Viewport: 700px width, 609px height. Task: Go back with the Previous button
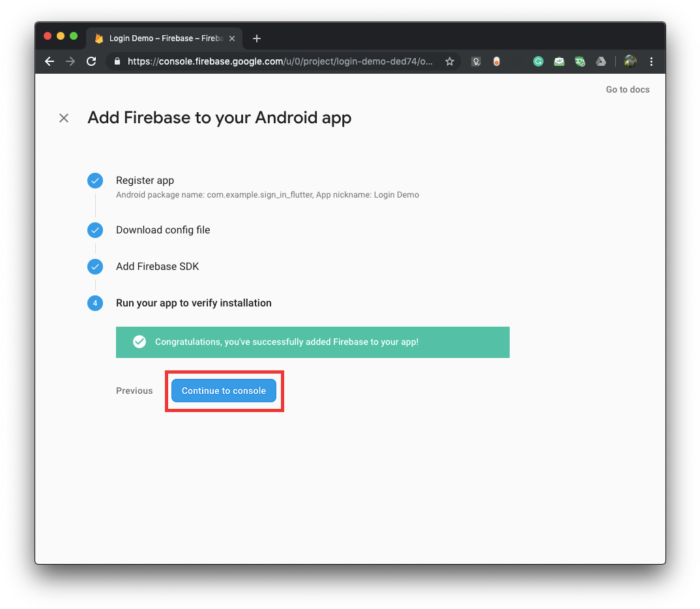pyautogui.click(x=134, y=391)
